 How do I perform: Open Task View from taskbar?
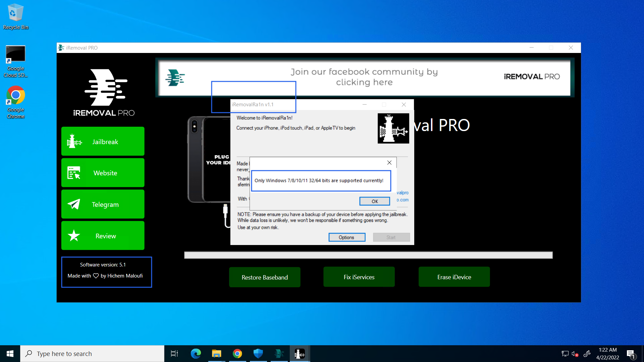coord(174,354)
